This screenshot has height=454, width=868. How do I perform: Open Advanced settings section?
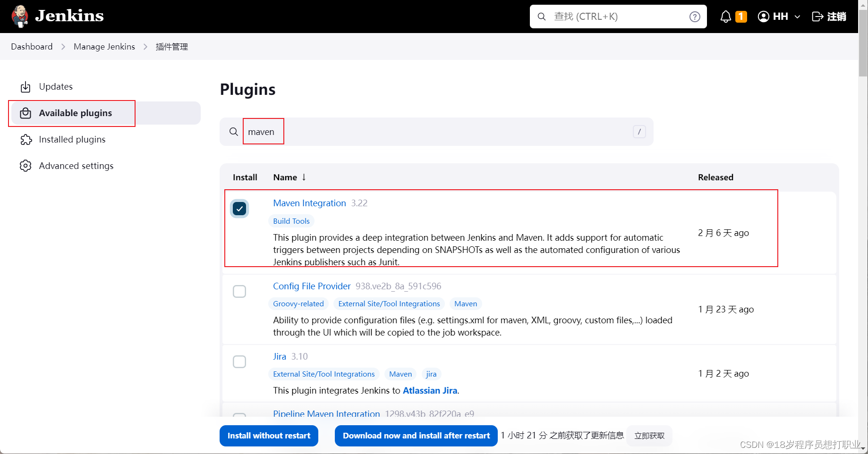[106, 166]
